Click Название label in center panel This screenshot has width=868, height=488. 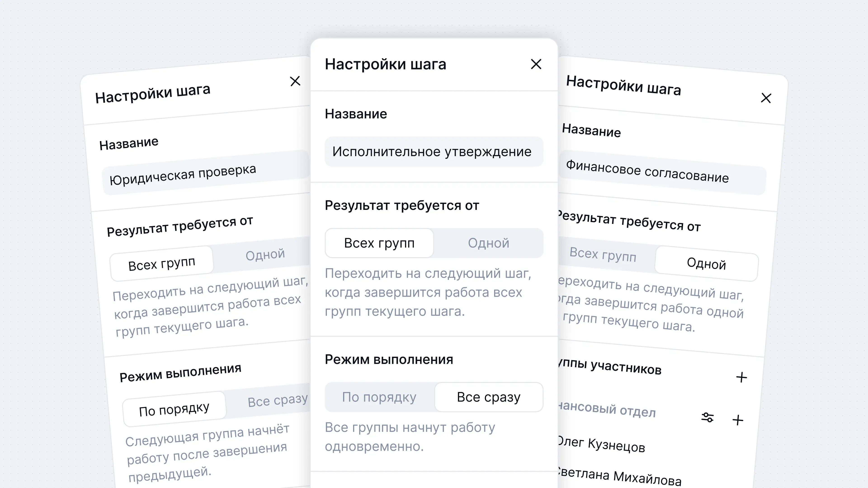click(x=356, y=114)
